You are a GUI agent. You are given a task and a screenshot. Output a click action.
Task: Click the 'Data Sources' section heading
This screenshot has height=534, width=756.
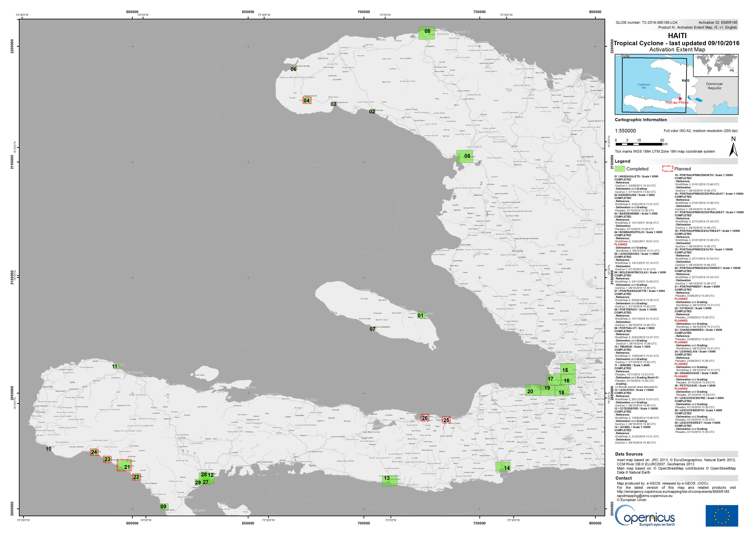click(629, 454)
